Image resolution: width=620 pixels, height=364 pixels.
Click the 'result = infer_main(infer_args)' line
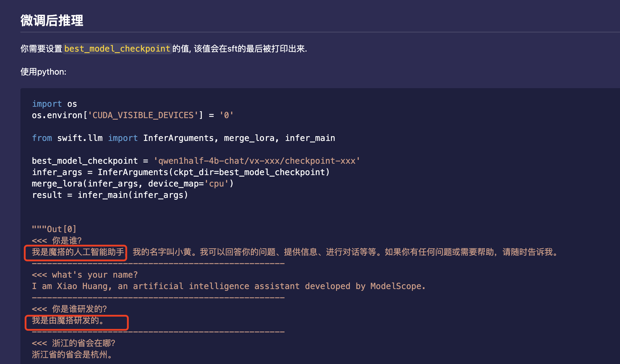point(110,195)
